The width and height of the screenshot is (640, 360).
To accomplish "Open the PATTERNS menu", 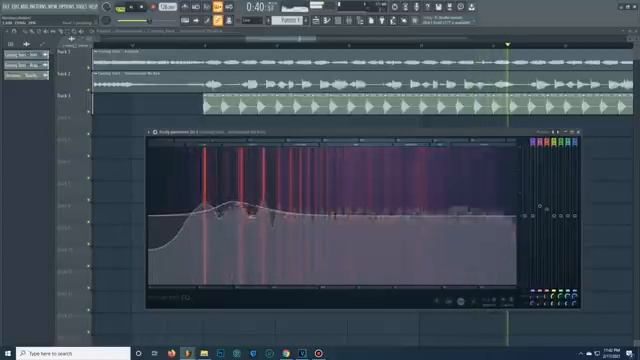I will click(x=38, y=7).
